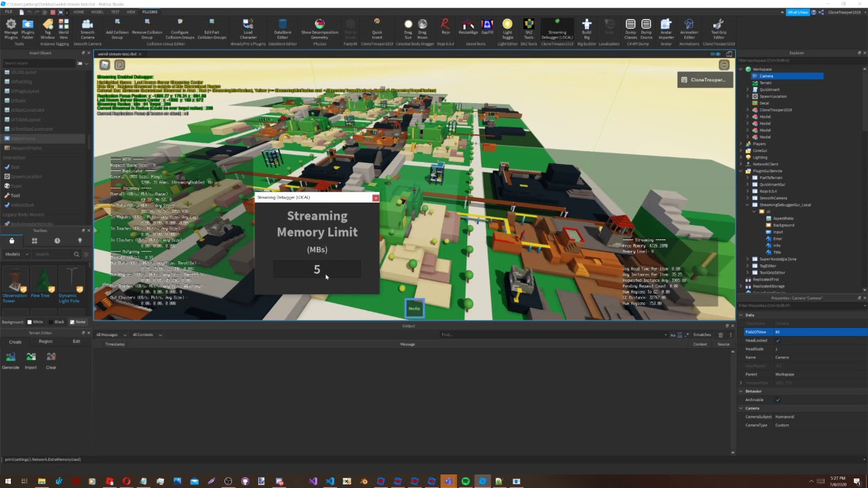Switch to the MODEL ribbon tab
Viewport: 868px width, 488px height.
(x=98, y=12)
